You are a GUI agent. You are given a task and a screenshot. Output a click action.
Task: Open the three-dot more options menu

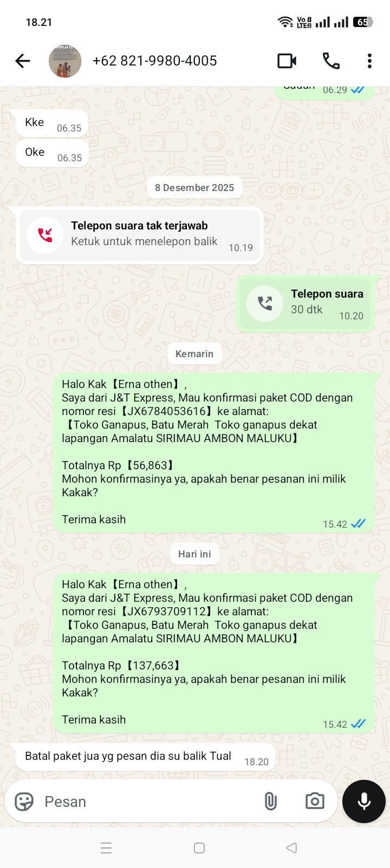[369, 61]
